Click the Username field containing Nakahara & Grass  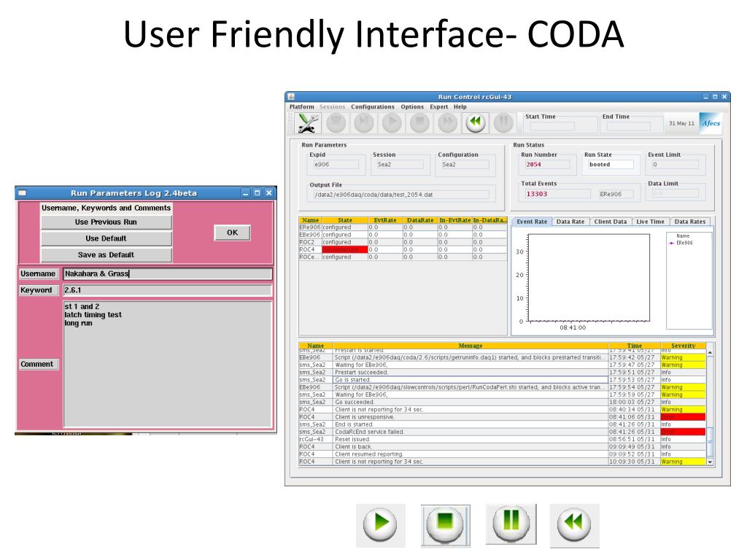167,274
